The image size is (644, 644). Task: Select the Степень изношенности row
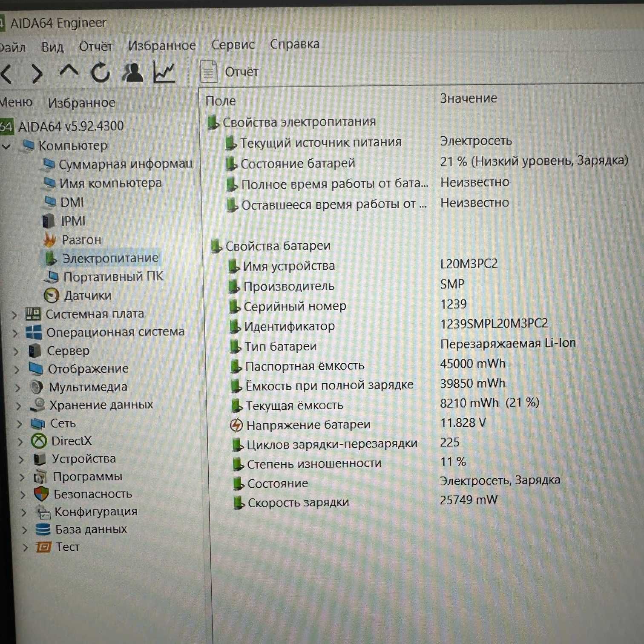pos(350,463)
